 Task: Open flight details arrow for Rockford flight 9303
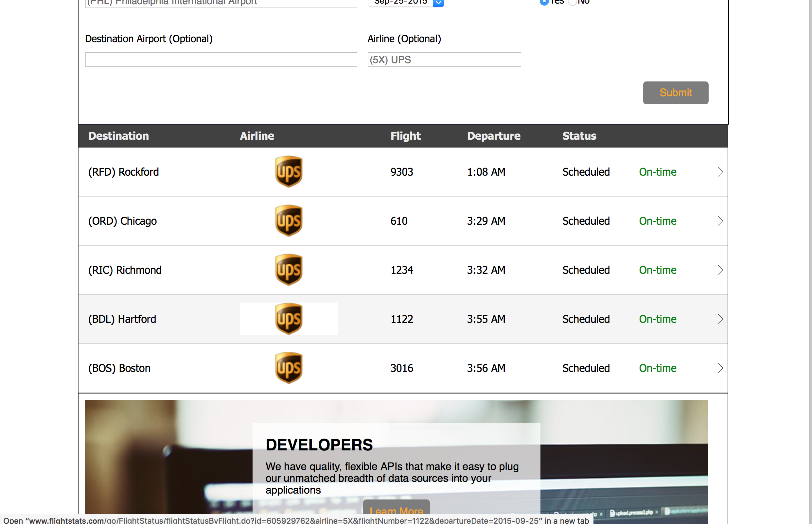[720, 172]
